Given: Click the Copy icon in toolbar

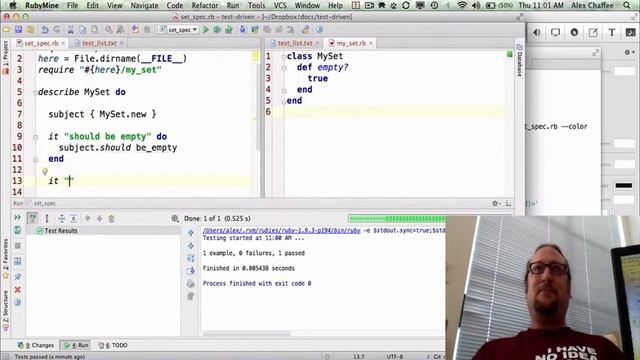Looking at the screenshot, I should pyautogui.click(x=82, y=30).
